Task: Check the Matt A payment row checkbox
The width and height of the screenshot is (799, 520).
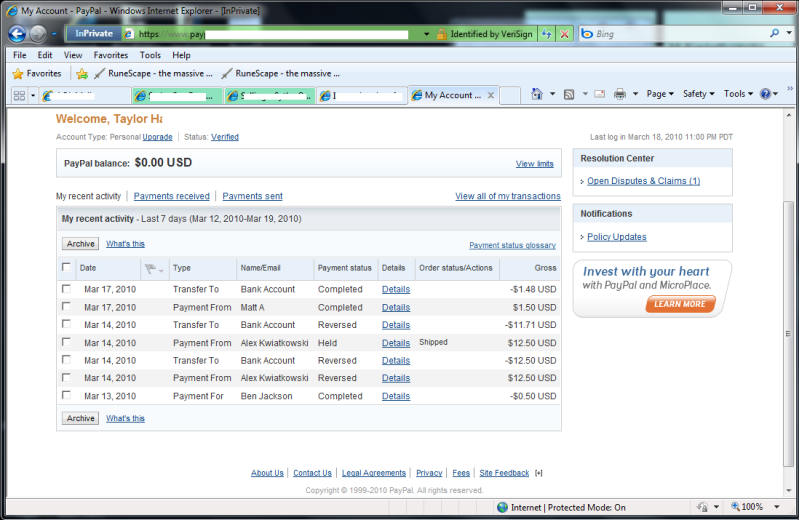Action: coord(66,306)
